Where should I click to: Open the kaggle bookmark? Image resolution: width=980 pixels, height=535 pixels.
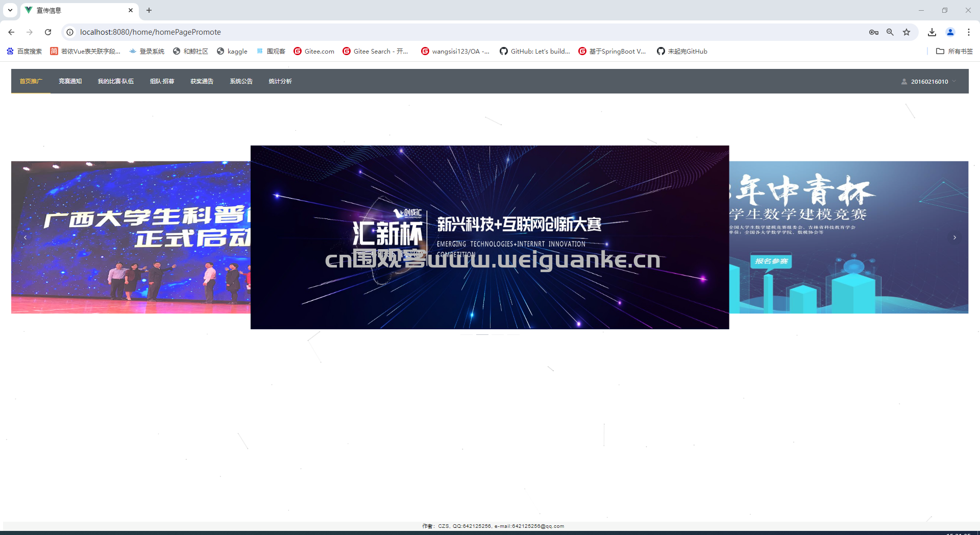point(232,51)
